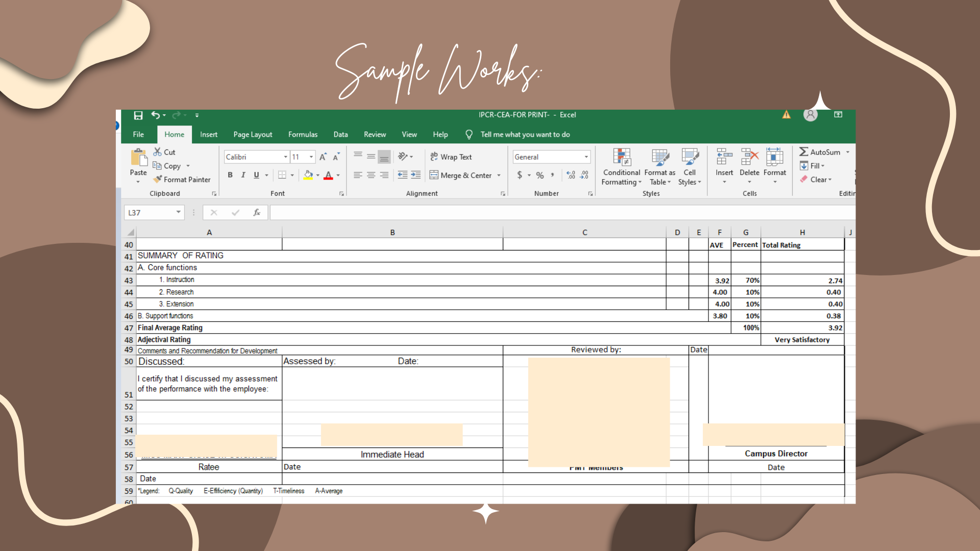980x551 pixels.
Task: Expand Merge & Center dropdown arrow
Action: [499, 176]
